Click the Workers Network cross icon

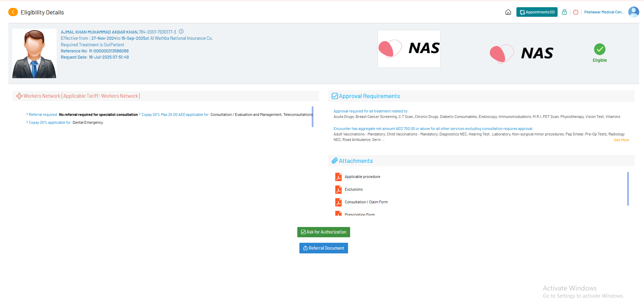(19, 96)
